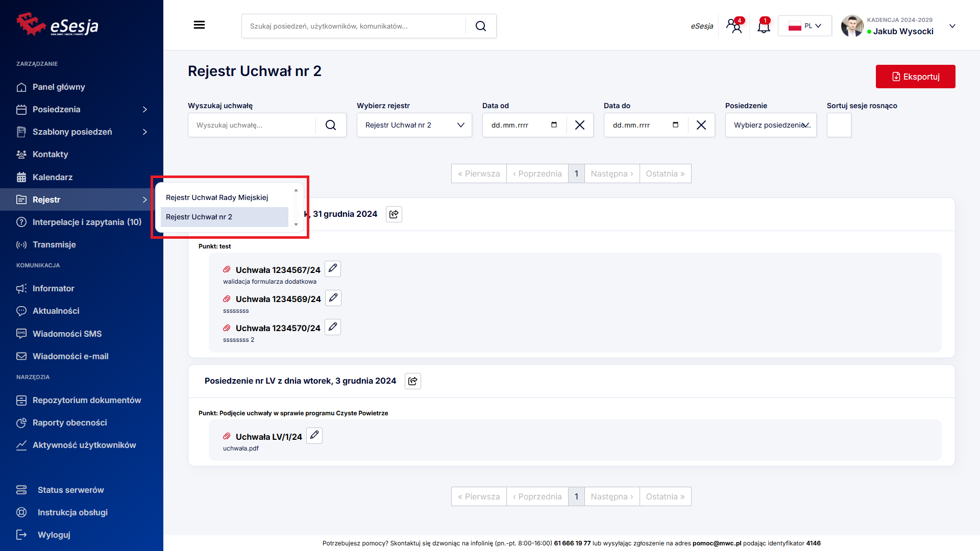Screen dimensions: 980x551
Task: Open the PL language selector
Action: click(x=805, y=26)
